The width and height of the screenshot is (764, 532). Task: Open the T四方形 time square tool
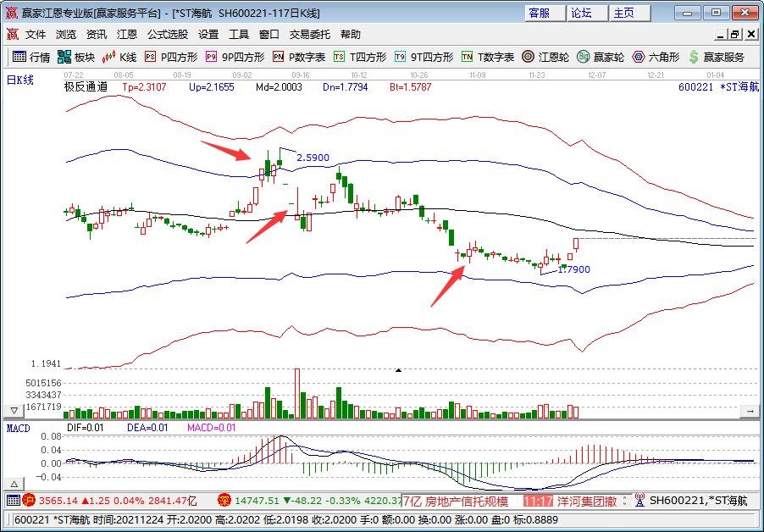click(x=354, y=57)
